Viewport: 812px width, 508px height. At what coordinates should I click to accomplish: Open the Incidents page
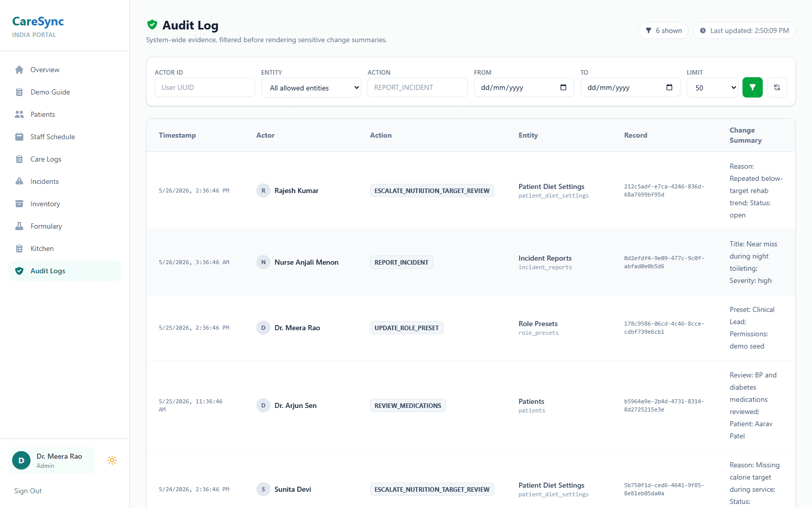[x=64, y=181]
